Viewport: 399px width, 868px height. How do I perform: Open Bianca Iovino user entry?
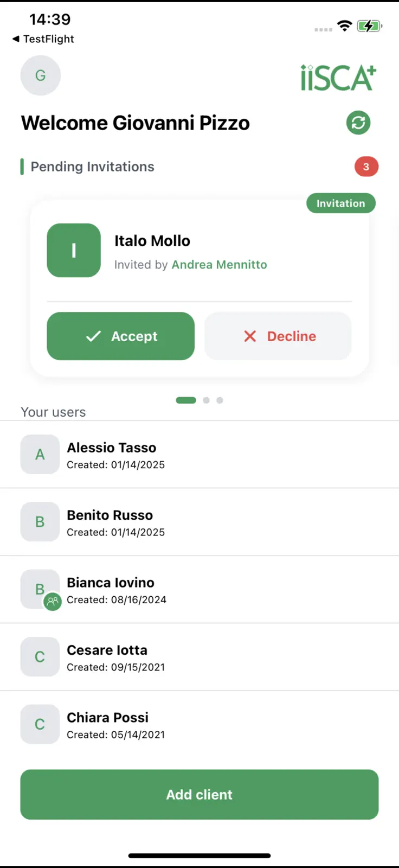click(200, 590)
